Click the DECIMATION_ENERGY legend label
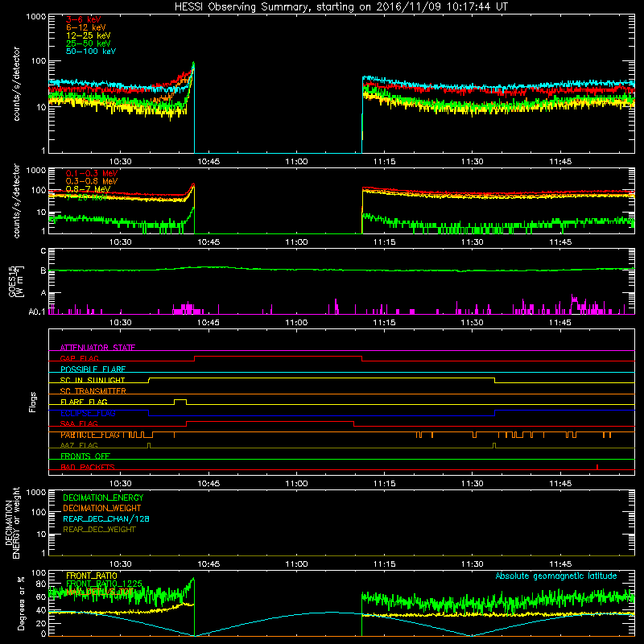 (x=103, y=497)
